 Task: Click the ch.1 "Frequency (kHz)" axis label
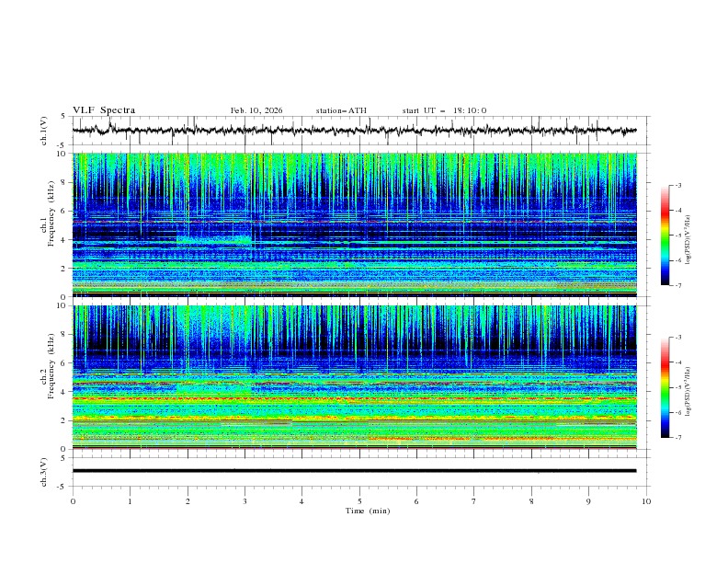pos(51,214)
